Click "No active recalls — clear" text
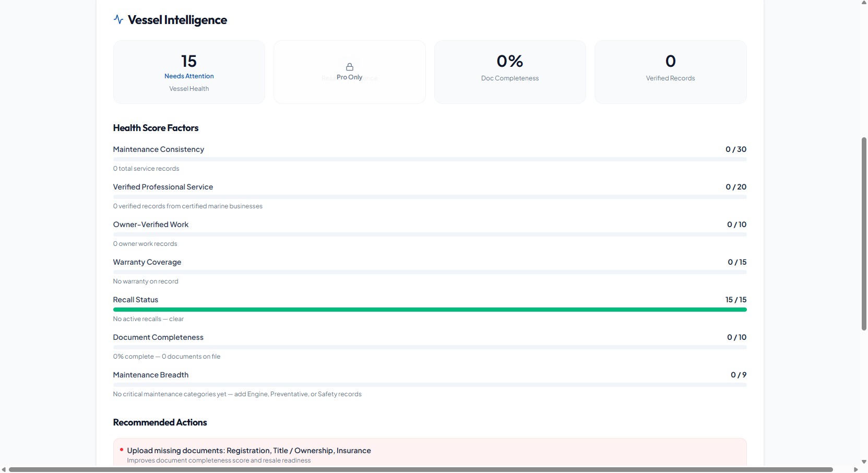The image size is (868, 473). coord(148,319)
